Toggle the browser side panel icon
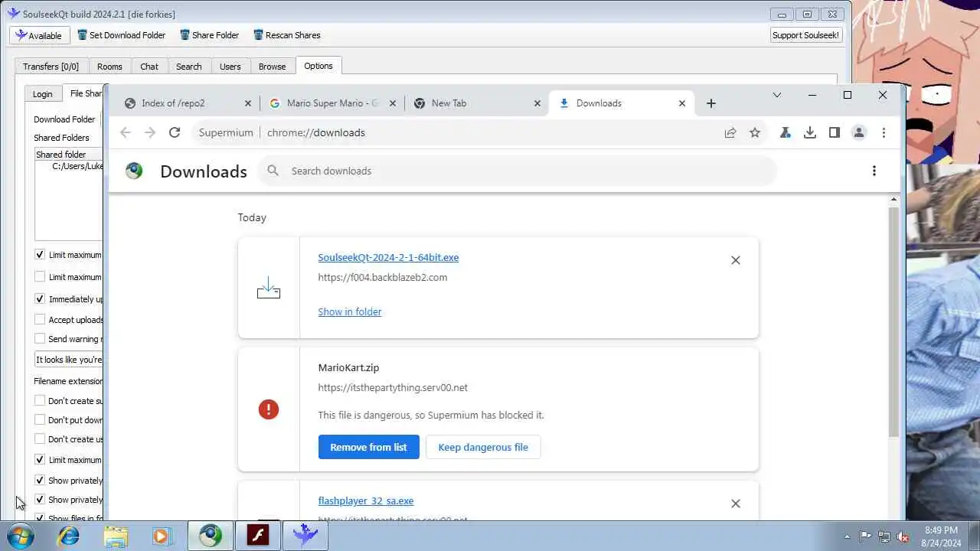This screenshot has width=980, height=551. pos(835,132)
